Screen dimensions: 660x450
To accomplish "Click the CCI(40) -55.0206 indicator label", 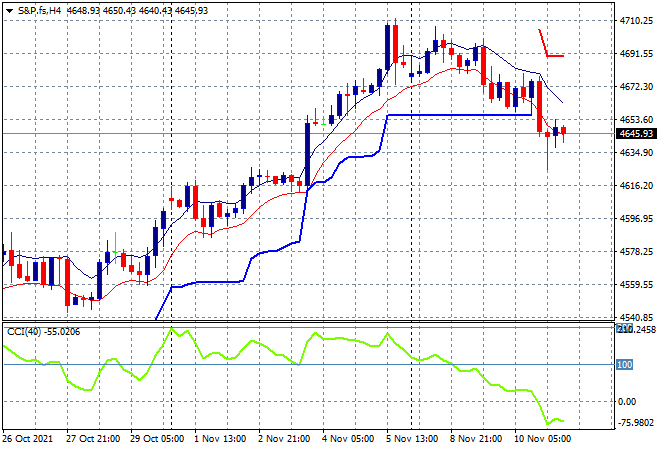I will 43,332.
